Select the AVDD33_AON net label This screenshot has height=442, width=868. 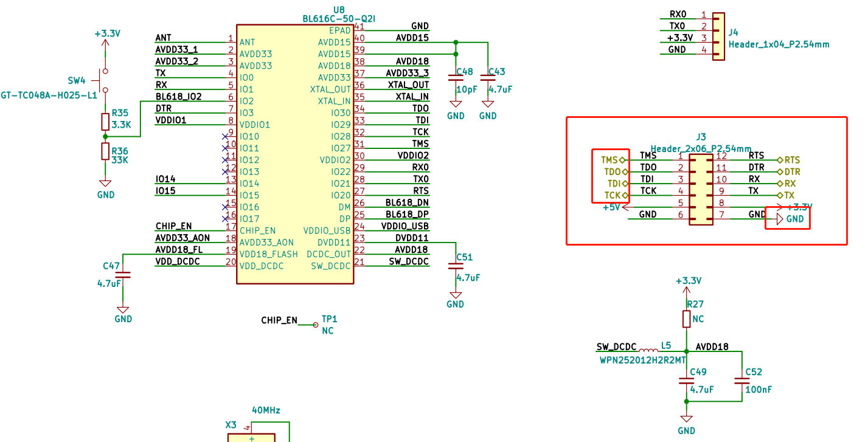pos(182,238)
